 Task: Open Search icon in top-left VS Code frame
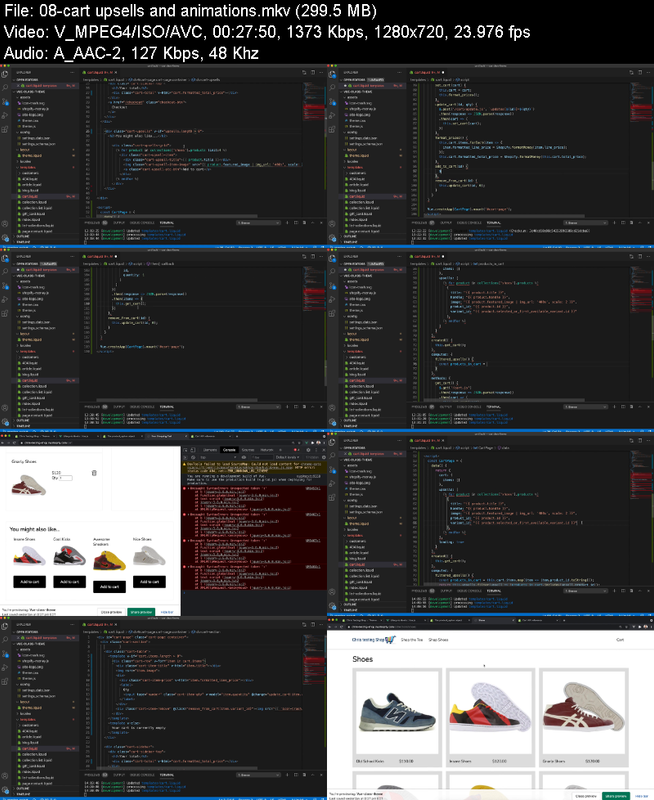point(5,87)
